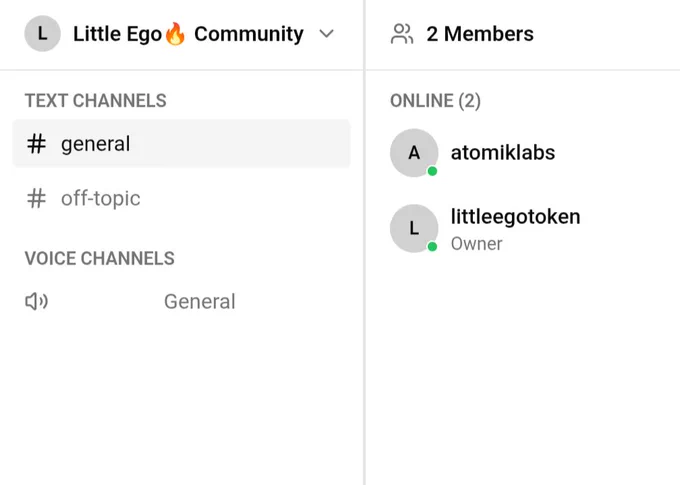680x485 pixels.
Task: Open the 2 Members header
Action: point(480,34)
